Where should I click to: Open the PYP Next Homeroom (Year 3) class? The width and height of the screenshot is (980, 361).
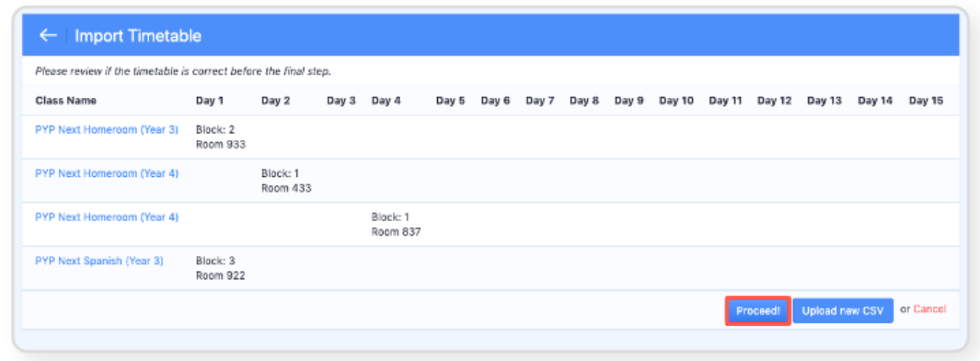tap(107, 130)
